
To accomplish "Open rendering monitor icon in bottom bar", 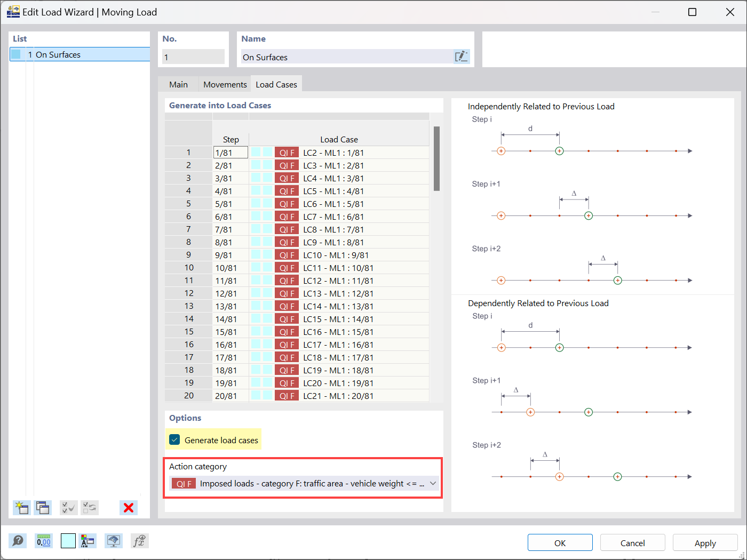I will pyautogui.click(x=114, y=541).
